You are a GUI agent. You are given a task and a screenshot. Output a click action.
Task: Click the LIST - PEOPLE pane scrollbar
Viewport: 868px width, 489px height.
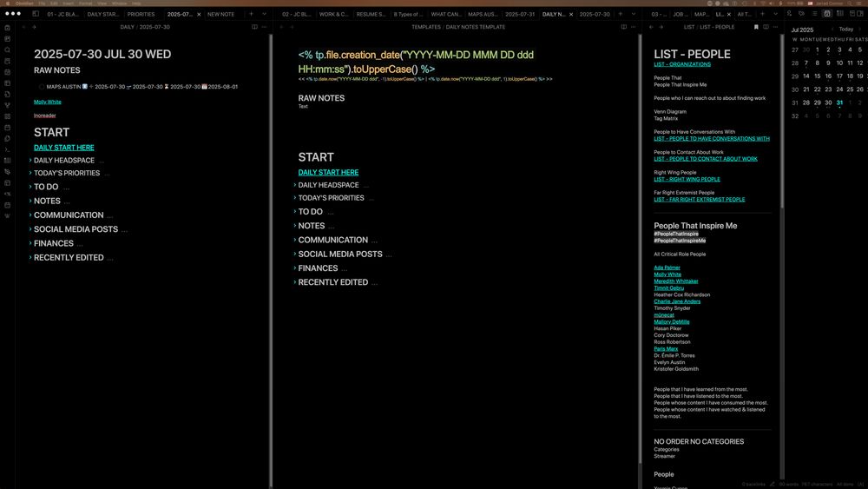click(x=782, y=122)
